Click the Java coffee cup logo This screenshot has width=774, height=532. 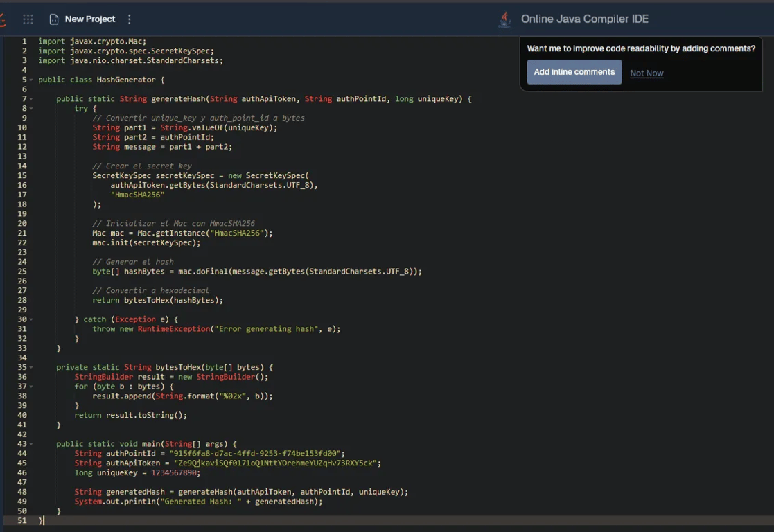(504, 19)
